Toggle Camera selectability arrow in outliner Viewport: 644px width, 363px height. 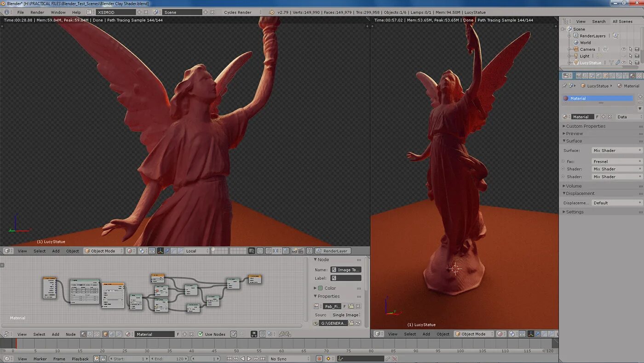coord(630,50)
